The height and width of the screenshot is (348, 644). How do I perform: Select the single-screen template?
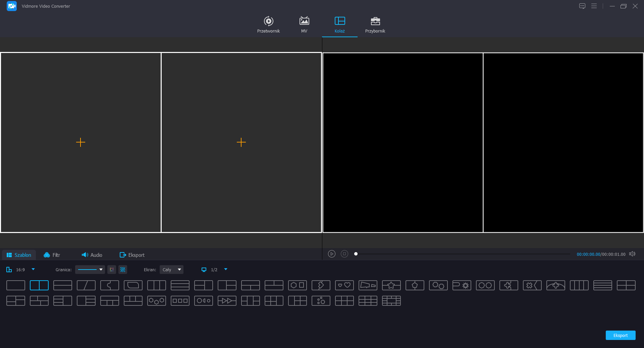coord(16,285)
